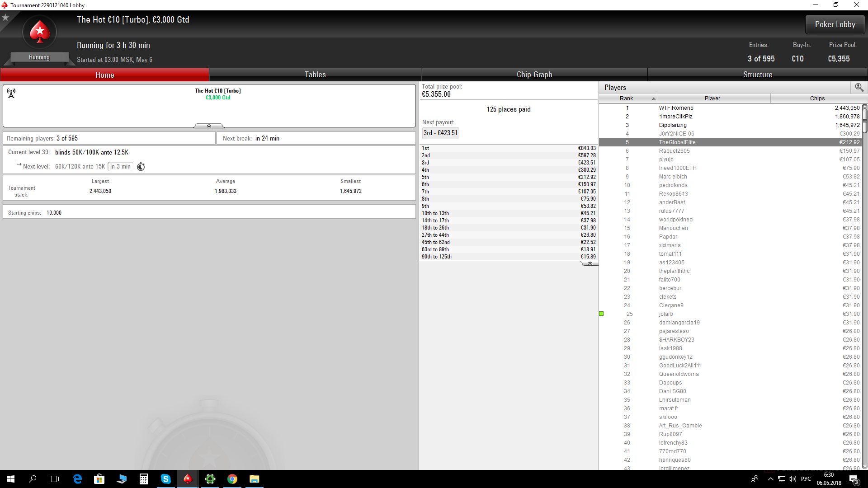Image resolution: width=868 pixels, height=488 pixels.
Task: Sort the list by Chips column
Action: 817,98
